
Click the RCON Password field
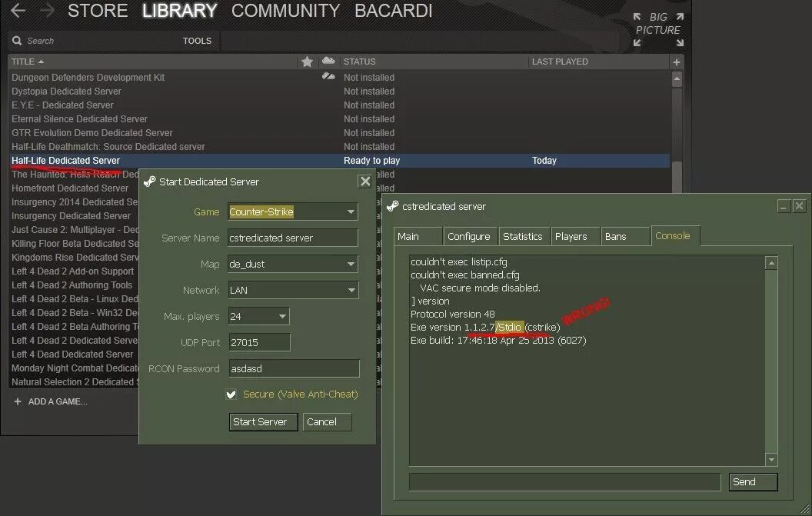(x=294, y=369)
